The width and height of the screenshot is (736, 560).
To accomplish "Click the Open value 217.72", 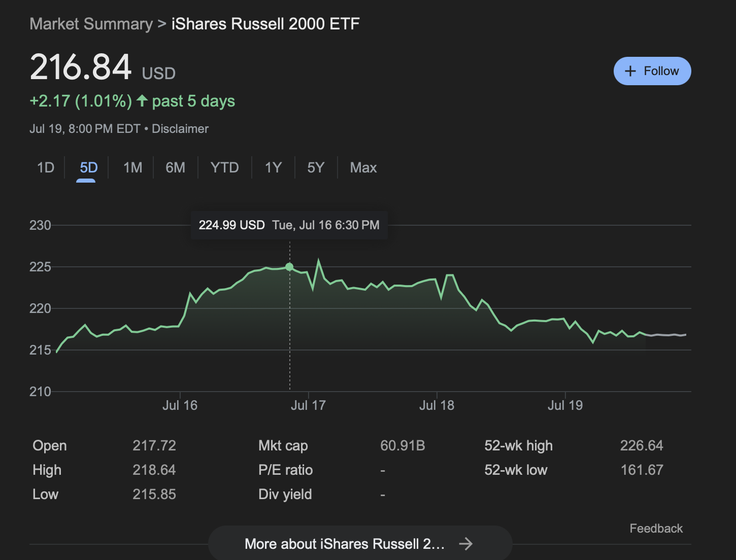I will click(x=154, y=445).
